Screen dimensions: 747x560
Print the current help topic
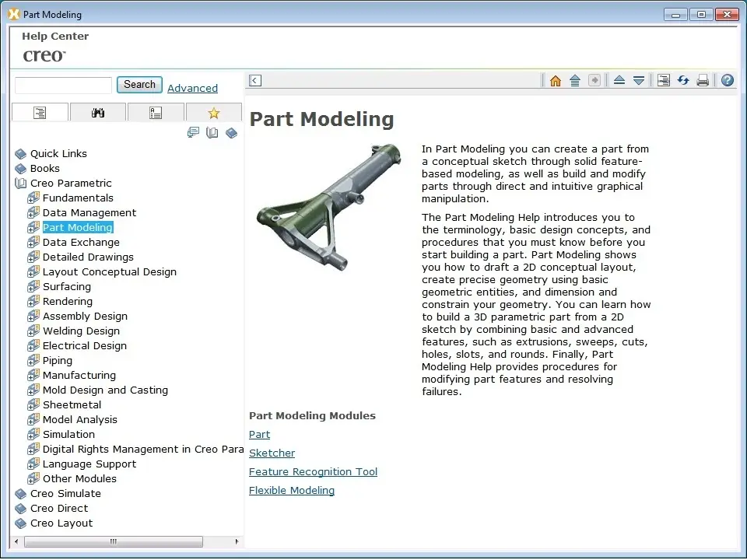click(x=703, y=80)
